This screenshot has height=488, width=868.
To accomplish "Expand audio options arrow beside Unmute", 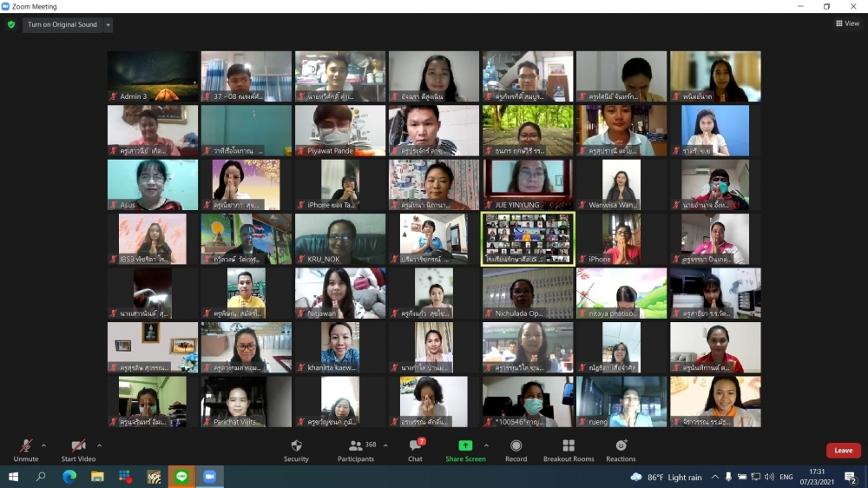I will pos(44,445).
